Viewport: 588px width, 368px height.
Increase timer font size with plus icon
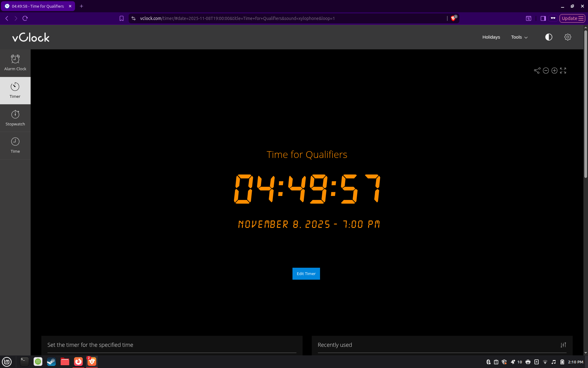tap(554, 71)
